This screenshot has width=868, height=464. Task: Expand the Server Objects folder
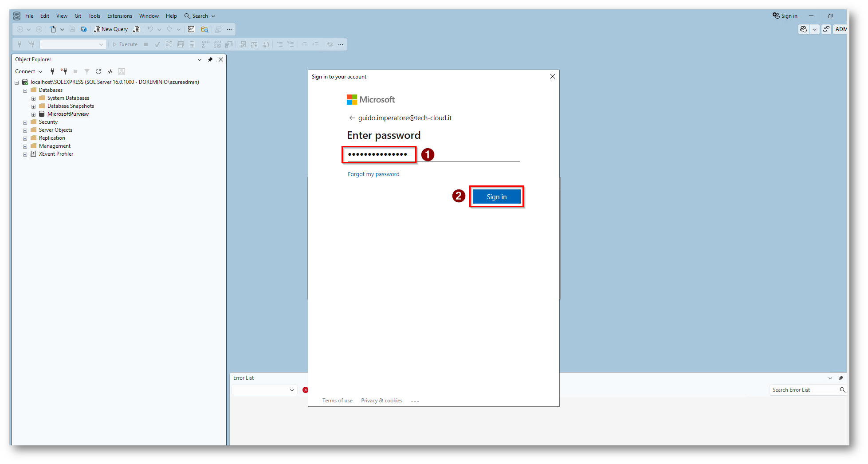coord(25,130)
